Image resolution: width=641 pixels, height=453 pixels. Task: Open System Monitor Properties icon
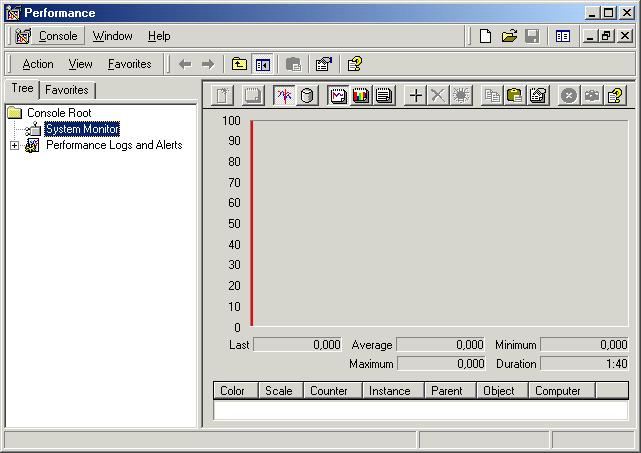538,96
